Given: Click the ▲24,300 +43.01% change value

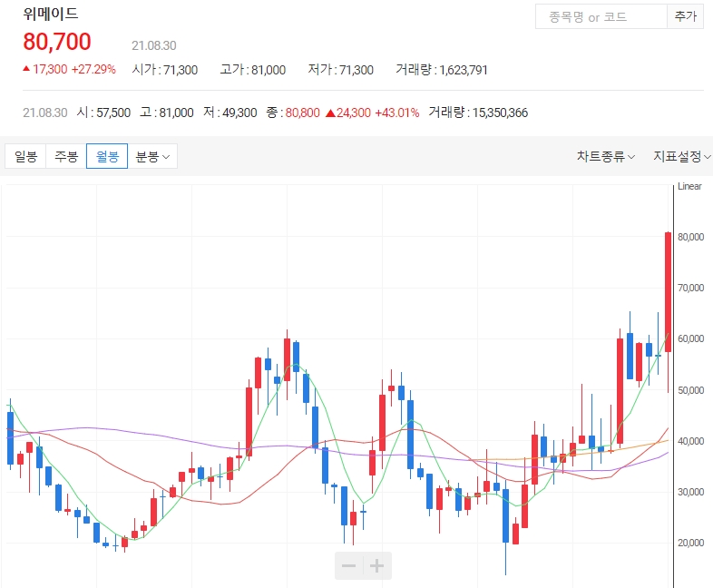Looking at the screenshot, I should [x=373, y=113].
